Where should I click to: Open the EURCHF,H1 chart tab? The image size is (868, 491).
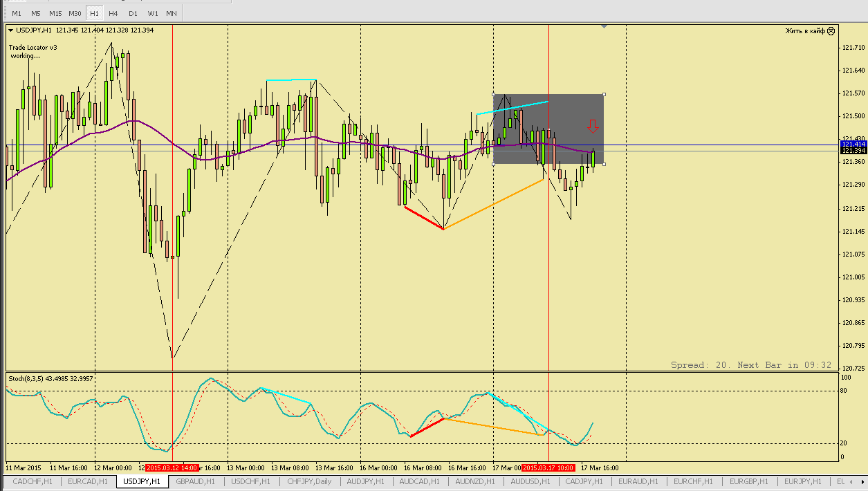coord(693,481)
